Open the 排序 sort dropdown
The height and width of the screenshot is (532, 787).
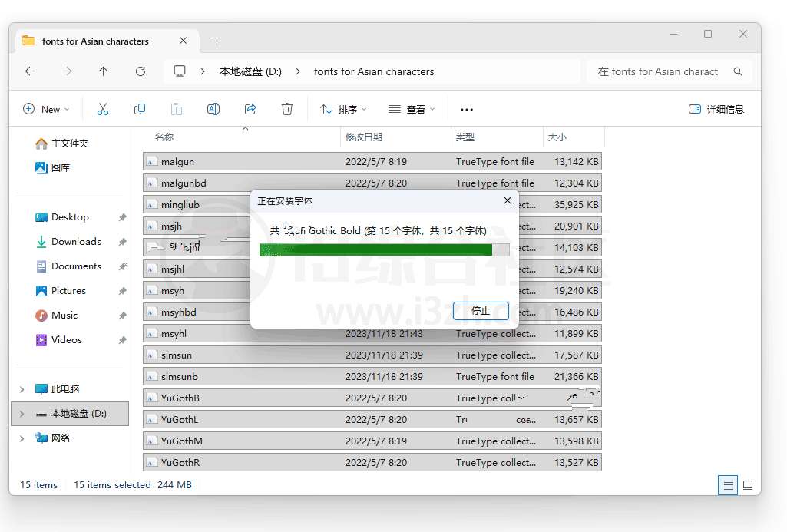click(343, 109)
